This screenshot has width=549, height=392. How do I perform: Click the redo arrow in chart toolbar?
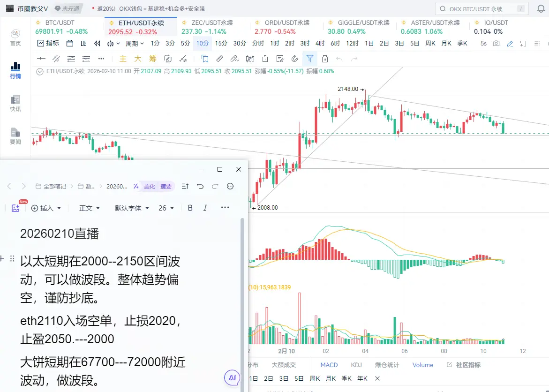[354, 59]
